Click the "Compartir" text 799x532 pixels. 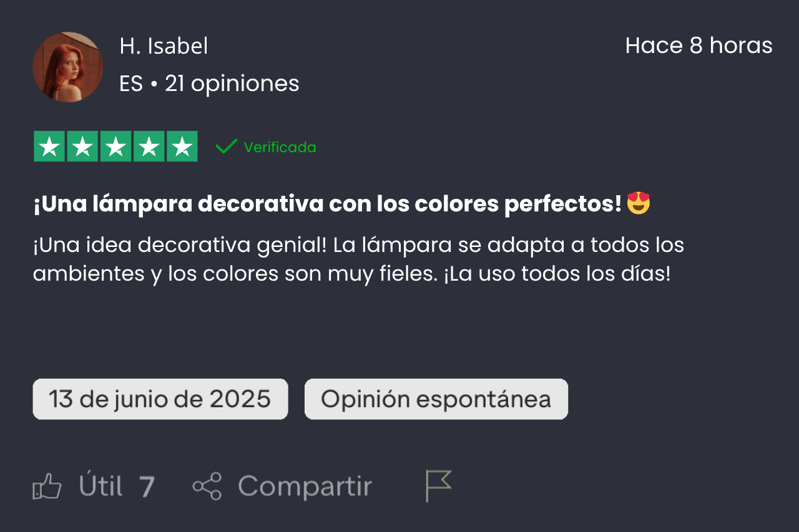point(305,486)
